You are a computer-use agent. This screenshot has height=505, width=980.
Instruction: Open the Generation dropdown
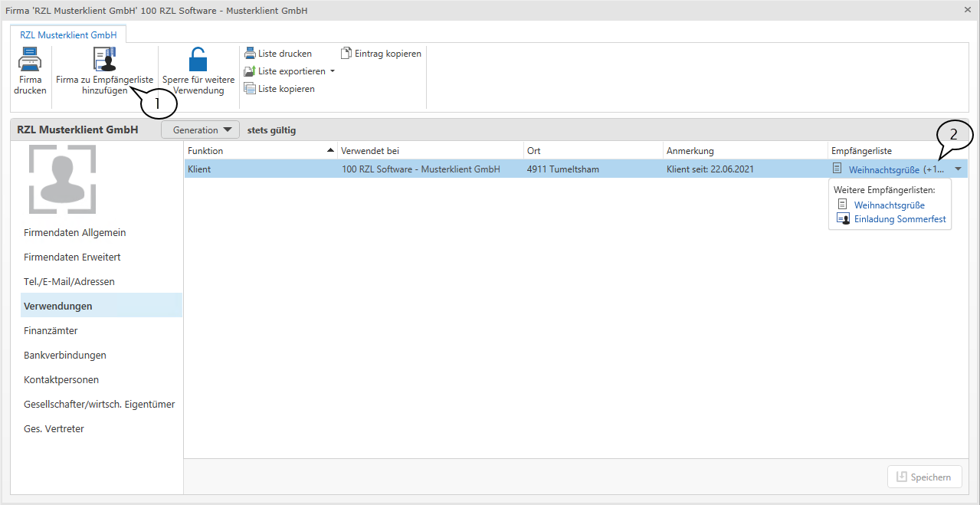pos(201,130)
